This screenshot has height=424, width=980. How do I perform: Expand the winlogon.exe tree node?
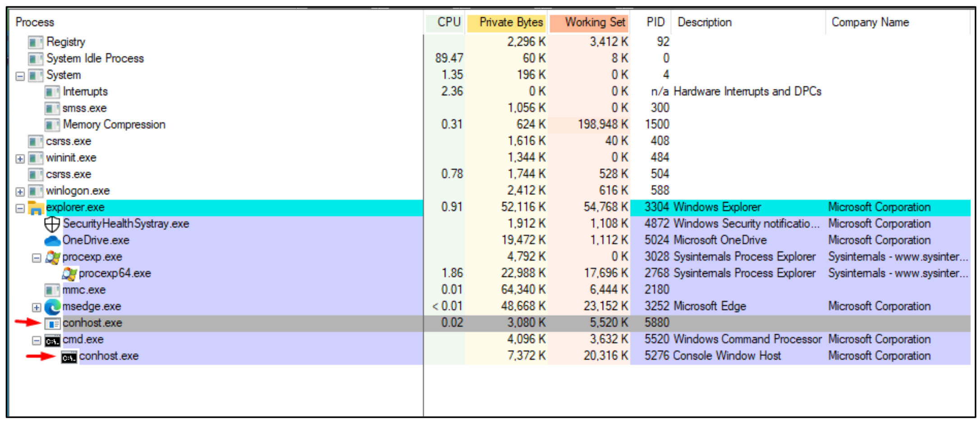click(20, 192)
